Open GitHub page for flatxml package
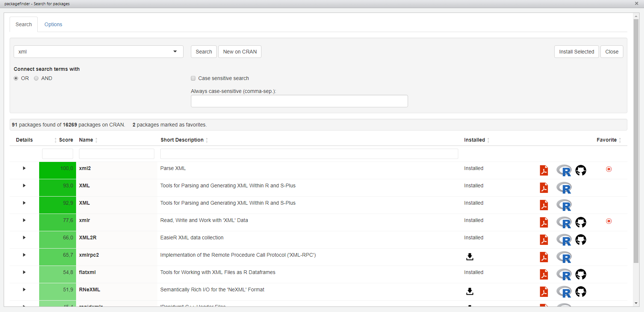Image resolution: width=644 pixels, height=312 pixels. click(x=580, y=274)
